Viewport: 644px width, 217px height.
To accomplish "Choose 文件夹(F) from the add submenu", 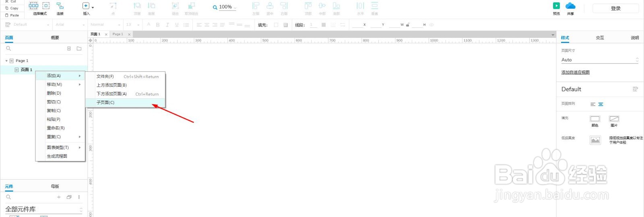I will coord(125,76).
